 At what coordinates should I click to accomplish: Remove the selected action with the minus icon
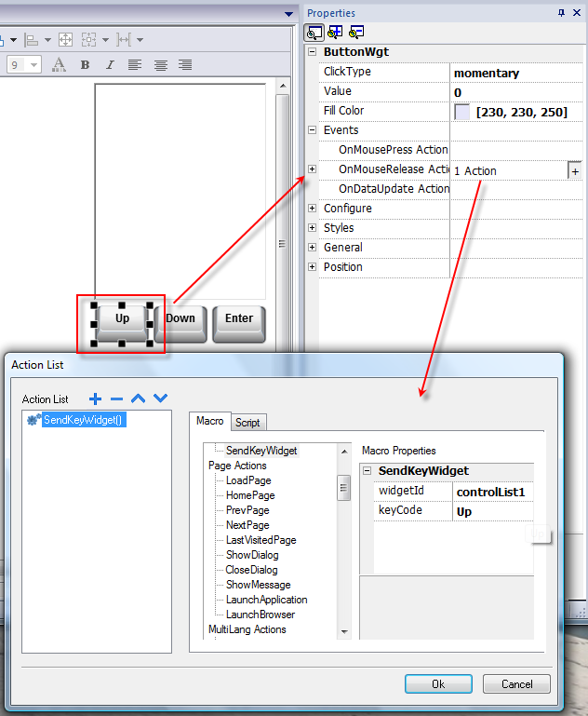click(x=116, y=399)
